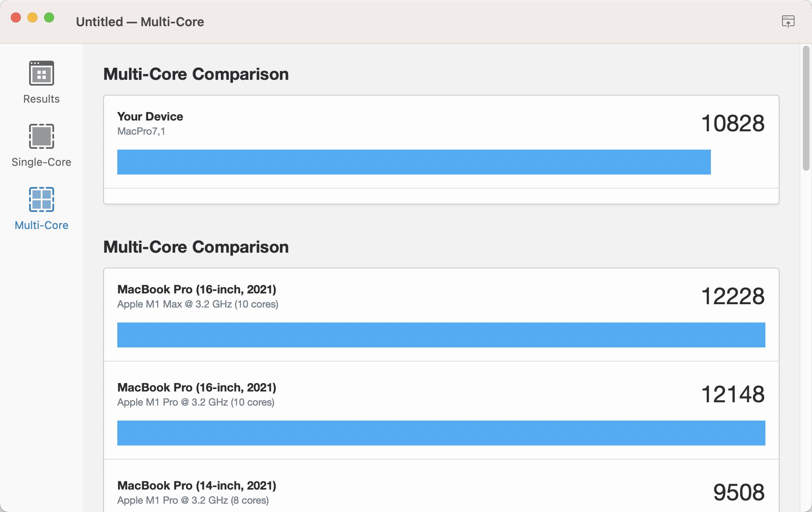Screen dimensions: 812x512
Task: Click the green full-screen button
Action: [x=49, y=17]
